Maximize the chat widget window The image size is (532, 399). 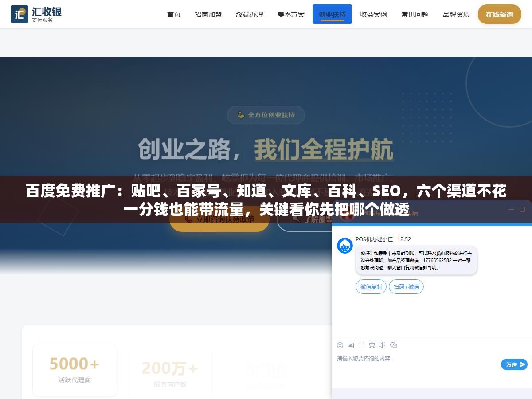[522, 209]
